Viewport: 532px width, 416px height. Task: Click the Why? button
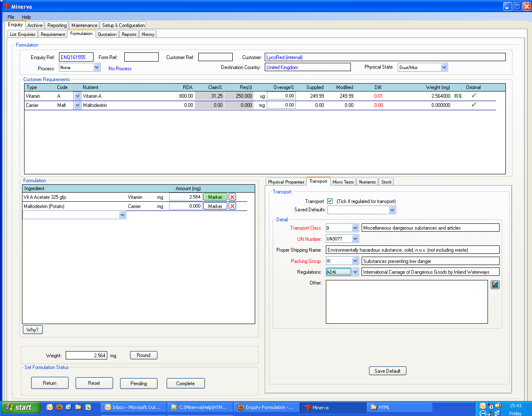click(x=32, y=330)
